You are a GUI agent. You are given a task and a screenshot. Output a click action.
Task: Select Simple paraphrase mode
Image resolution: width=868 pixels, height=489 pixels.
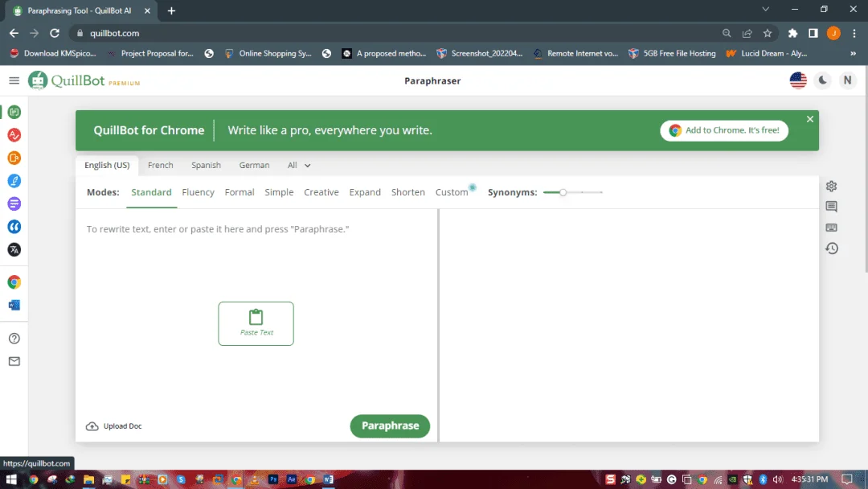[279, 192]
